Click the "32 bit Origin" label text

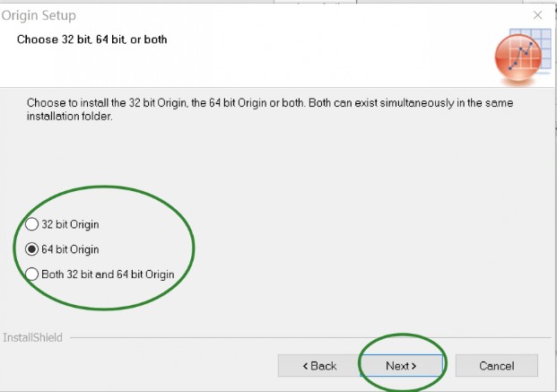(70, 224)
